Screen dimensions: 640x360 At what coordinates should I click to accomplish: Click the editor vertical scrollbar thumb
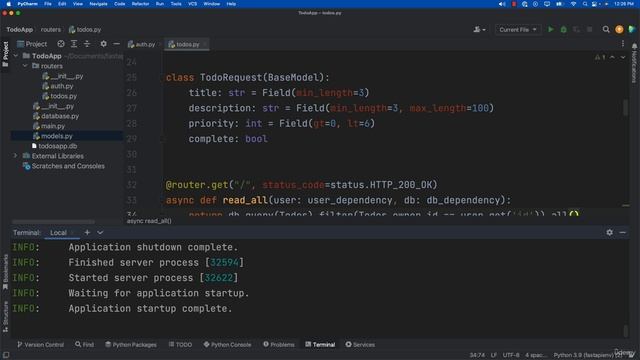click(x=625, y=108)
